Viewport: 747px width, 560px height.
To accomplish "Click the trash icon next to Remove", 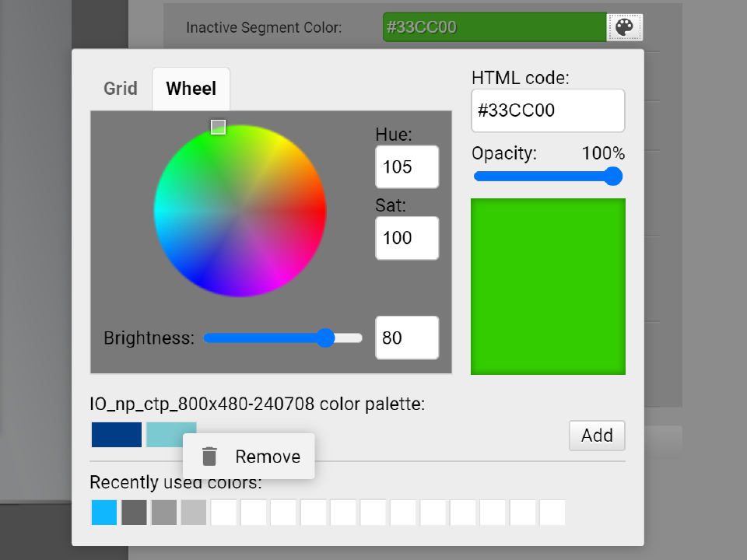I will [209, 457].
